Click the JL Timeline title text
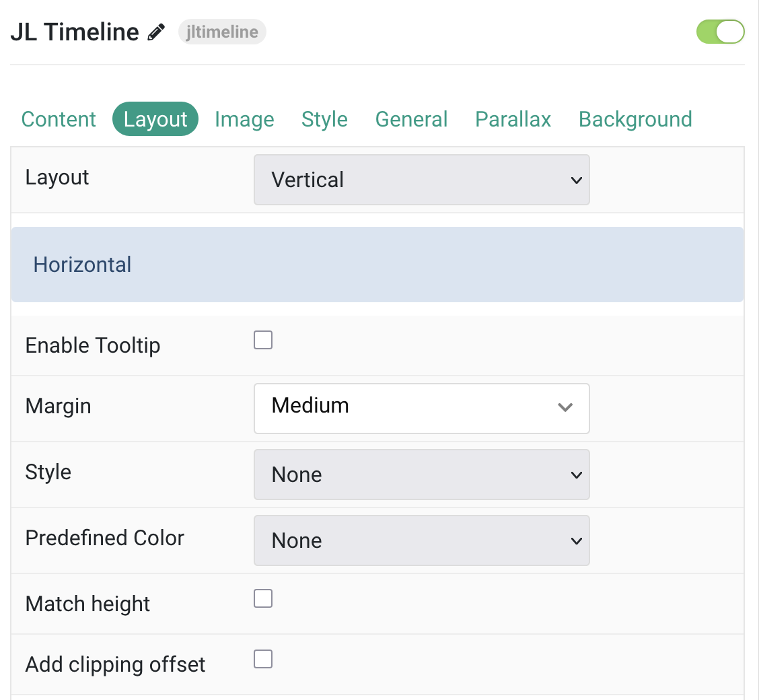759x700 pixels. (75, 32)
